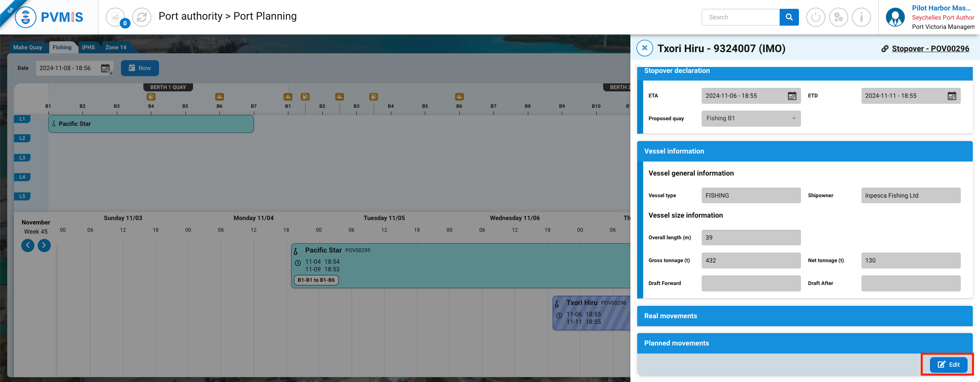Open the ETA calendar picker icon
980x382 pixels.
coord(792,96)
